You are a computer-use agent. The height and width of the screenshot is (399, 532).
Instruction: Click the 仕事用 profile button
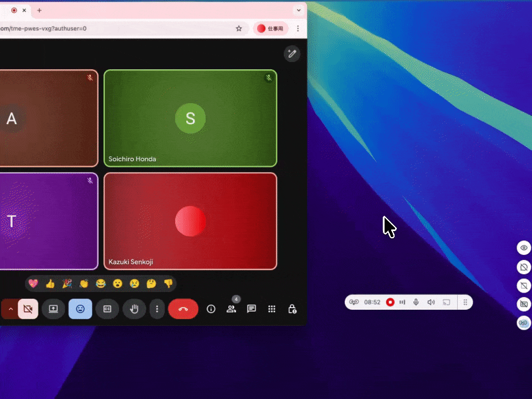270,28
